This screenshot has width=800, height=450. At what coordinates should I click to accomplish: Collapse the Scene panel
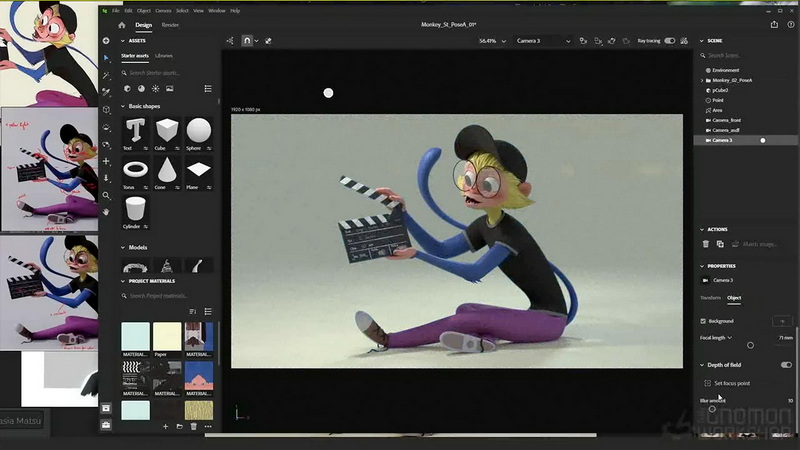(x=702, y=41)
